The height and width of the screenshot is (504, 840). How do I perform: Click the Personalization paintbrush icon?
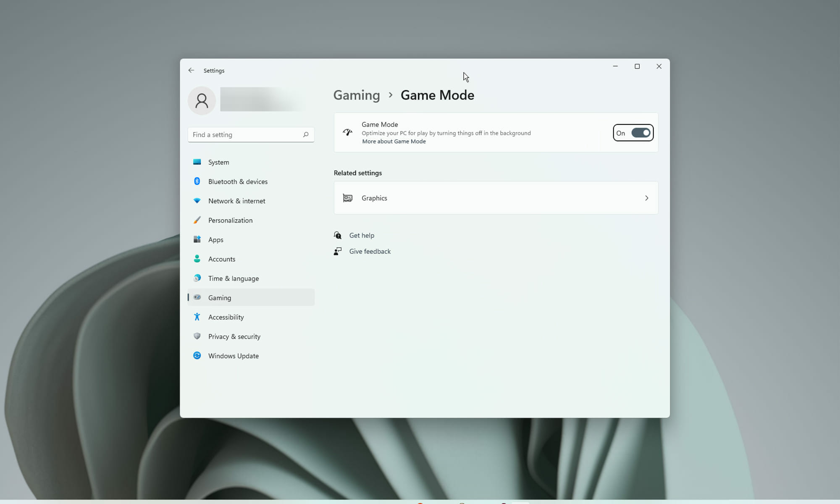coord(197,220)
